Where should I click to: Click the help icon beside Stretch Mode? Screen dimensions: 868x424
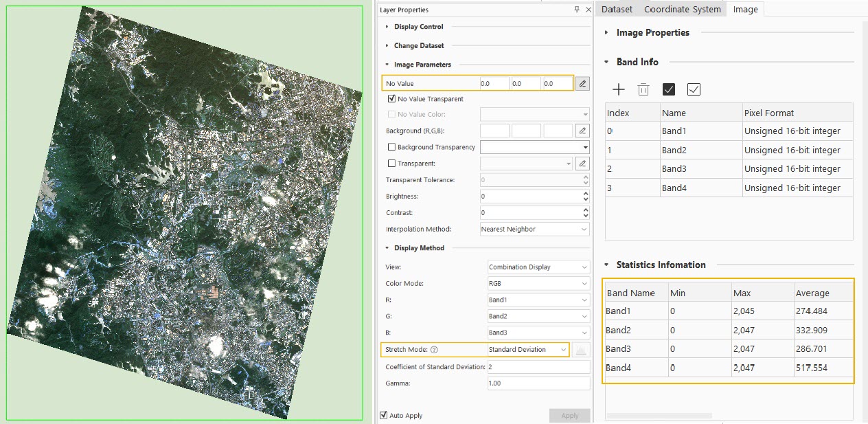pyautogui.click(x=434, y=350)
